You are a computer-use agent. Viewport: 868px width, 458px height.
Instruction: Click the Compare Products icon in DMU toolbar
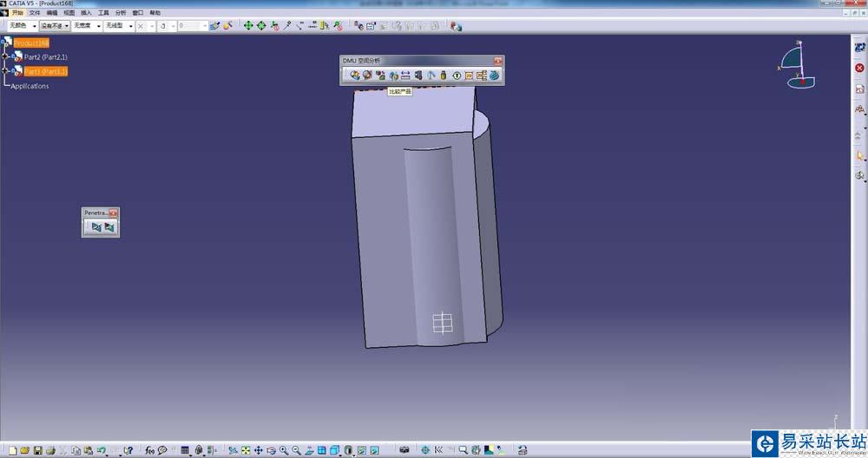(393, 75)
